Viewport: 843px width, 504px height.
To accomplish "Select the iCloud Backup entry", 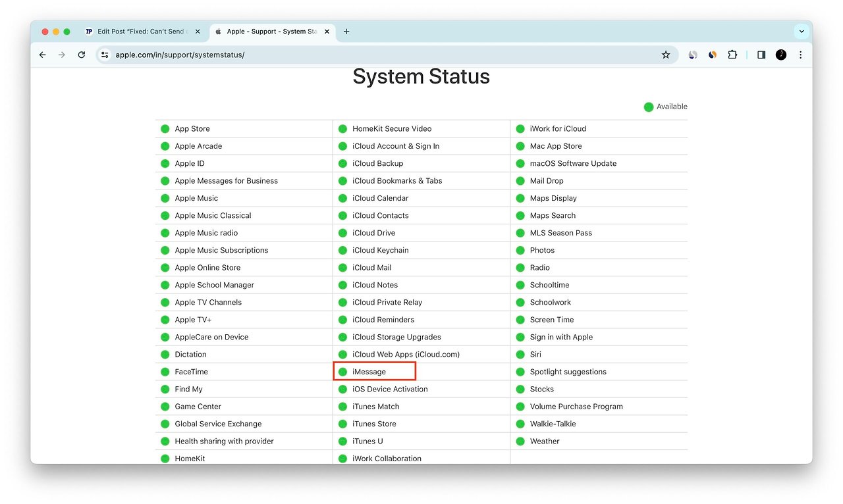I will coord(421,163).
